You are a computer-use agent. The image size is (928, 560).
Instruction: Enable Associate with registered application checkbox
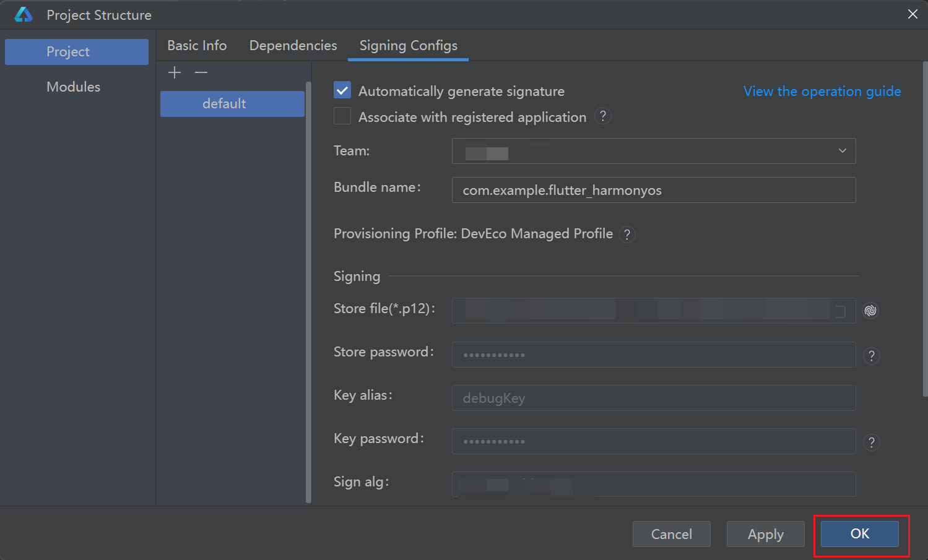(342, 116)
